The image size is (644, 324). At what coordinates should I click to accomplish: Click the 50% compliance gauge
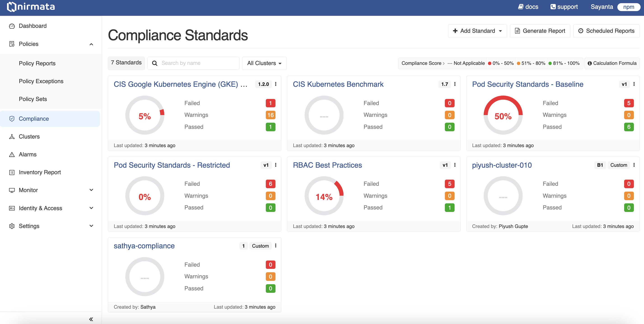503,115
